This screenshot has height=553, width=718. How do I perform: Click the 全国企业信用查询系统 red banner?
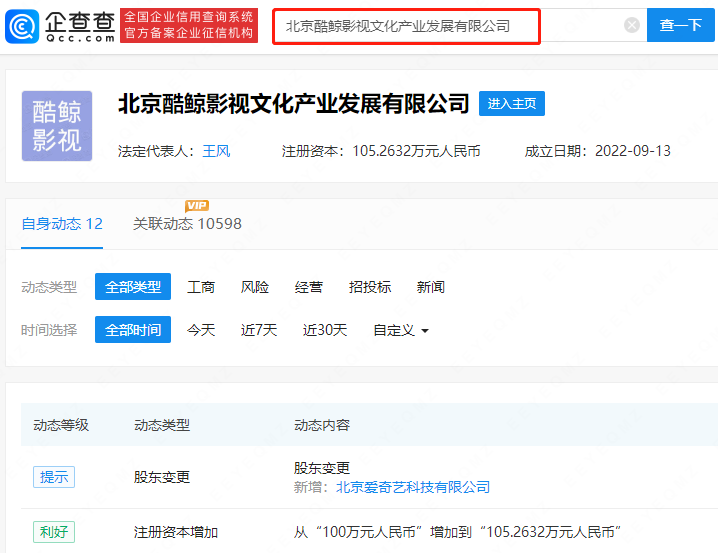click(189, 26)
